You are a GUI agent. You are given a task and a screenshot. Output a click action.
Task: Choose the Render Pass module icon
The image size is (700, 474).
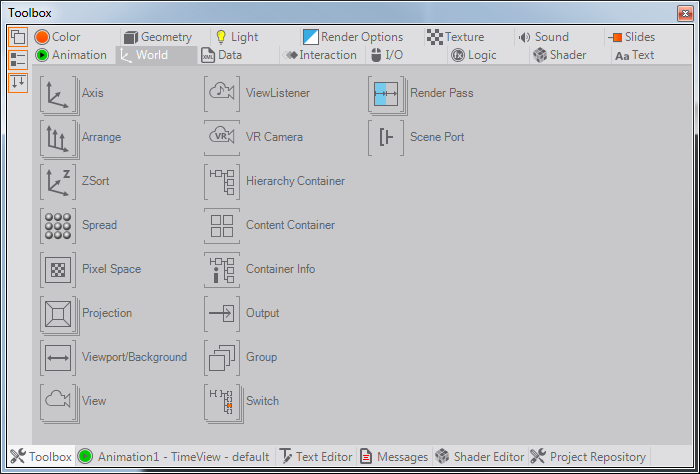coord(386,94)
